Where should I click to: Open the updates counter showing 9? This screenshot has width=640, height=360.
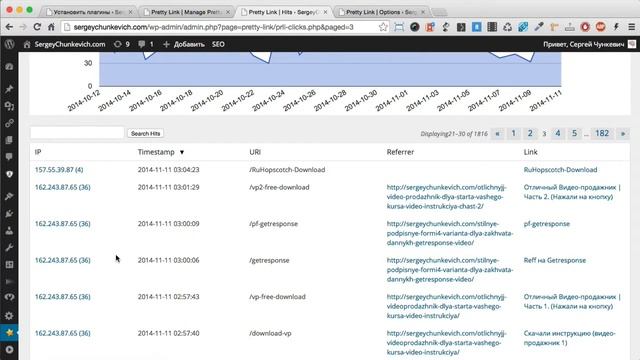122,44
